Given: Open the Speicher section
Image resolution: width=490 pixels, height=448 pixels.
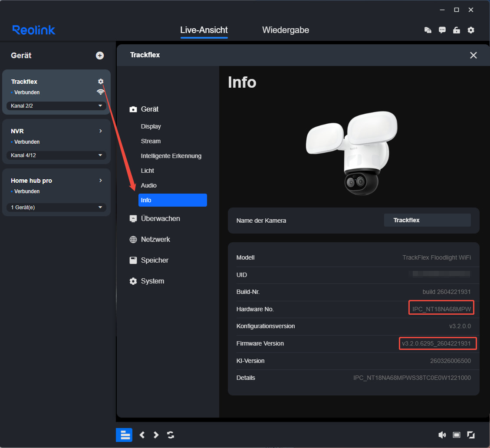Looking at the screenshot, I should [149, 260].
